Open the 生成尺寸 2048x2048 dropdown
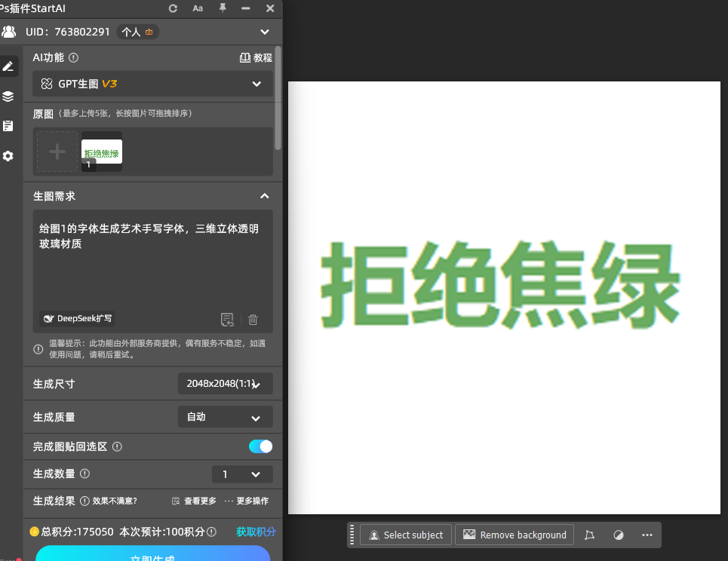The image size is (728, 561). [225, 384]
